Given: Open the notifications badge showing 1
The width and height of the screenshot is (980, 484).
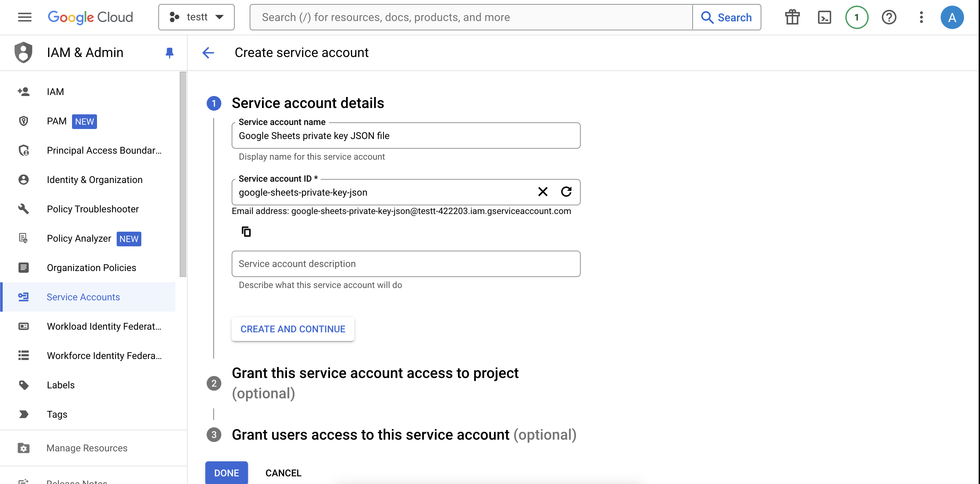Looking at the screenshot, I should (856, 17).
